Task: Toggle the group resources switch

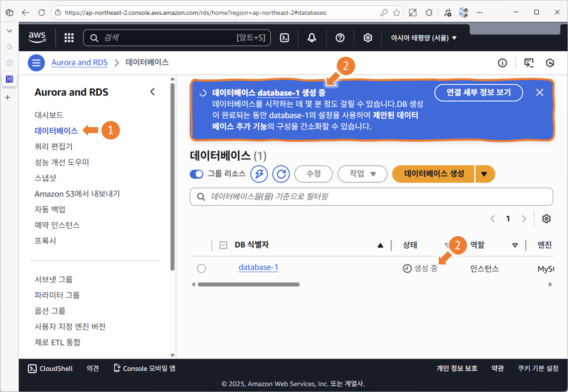Action: (x=196, y=174)
